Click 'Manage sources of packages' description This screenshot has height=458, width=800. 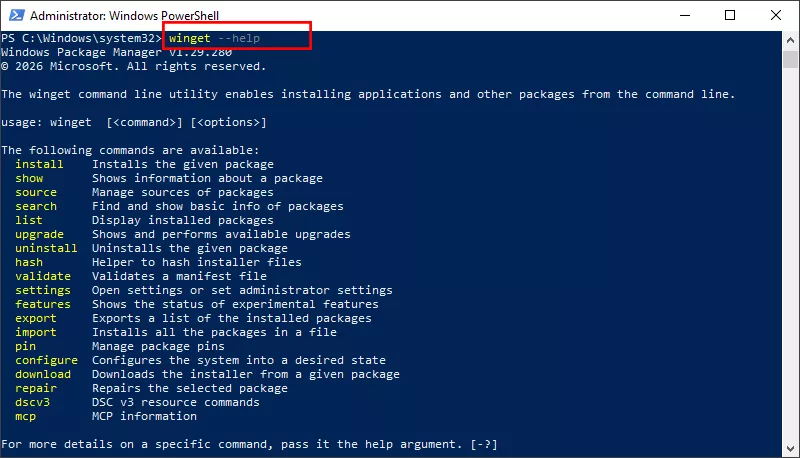tap(183, 192)
